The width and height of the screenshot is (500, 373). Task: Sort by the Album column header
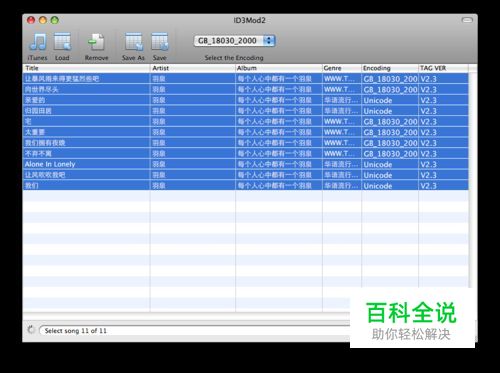tap(279, 68)
